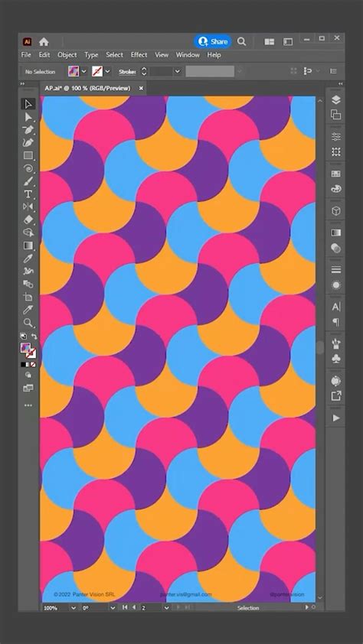This screenshot has height=644, width=363.
Task: Open the Asset Export panel
Action: 336,396
